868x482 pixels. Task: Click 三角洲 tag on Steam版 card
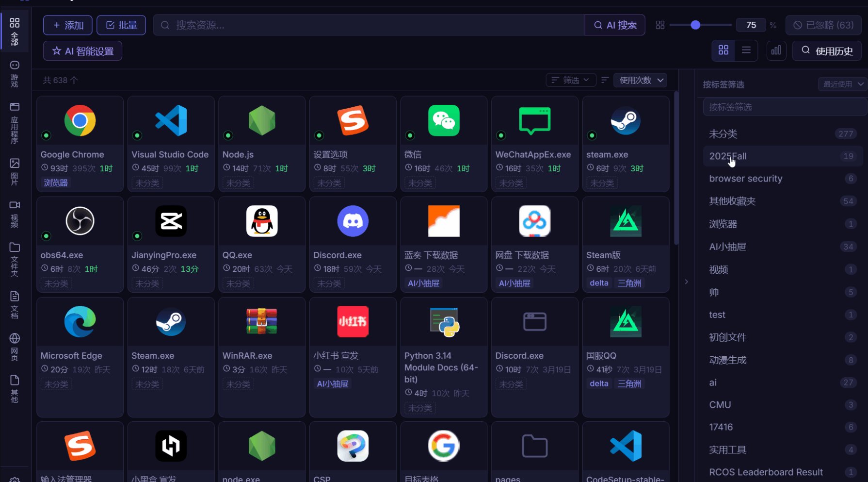pyautogui.click(x=629, y=283)
